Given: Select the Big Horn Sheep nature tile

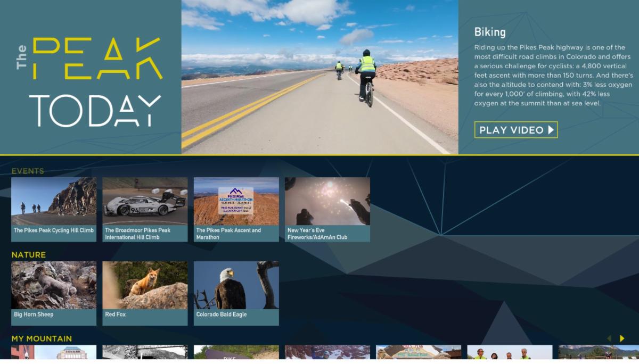Looking at the screenshot, I should [x=54, y=293].
